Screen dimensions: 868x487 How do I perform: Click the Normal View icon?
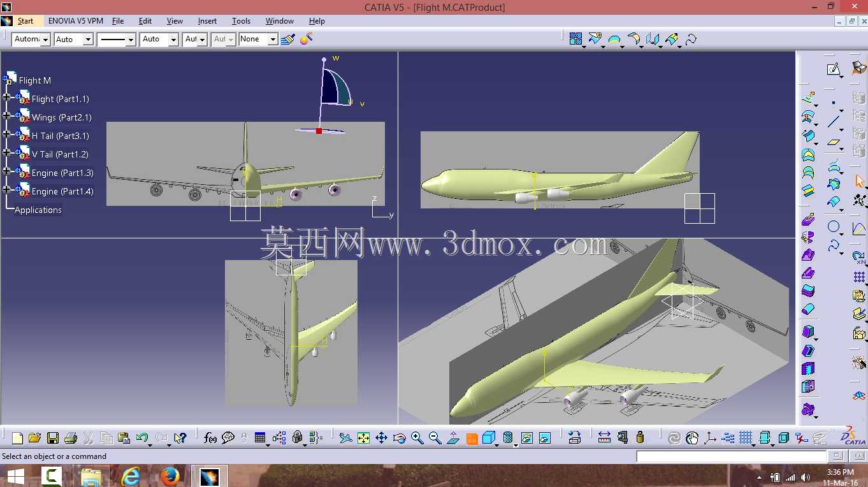453,438
